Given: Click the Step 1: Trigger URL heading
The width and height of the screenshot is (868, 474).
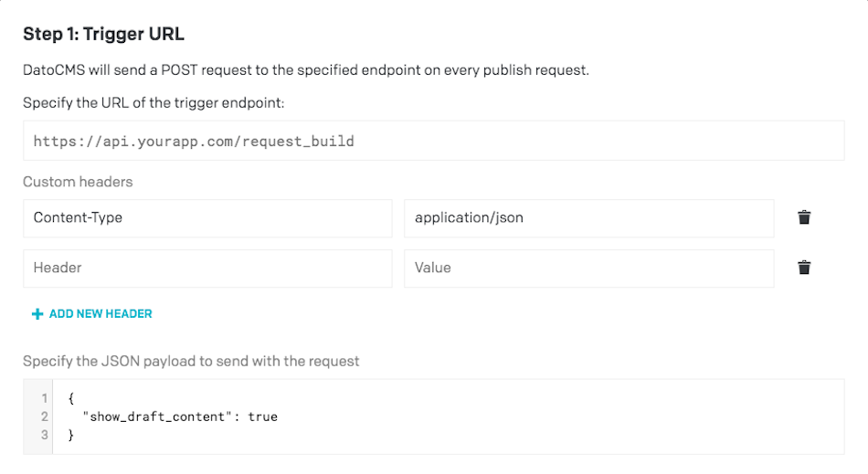Looking at the screenshot, I should click(103, 34).
